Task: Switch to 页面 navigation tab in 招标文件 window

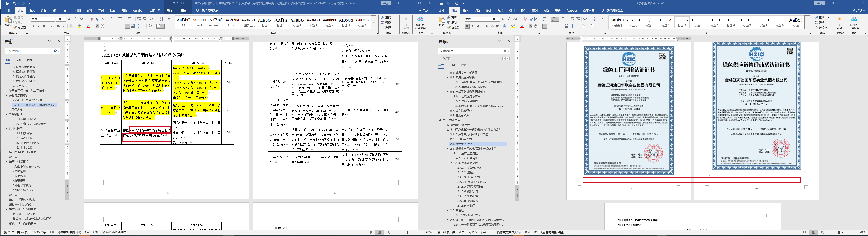Action: coord(19,60)
